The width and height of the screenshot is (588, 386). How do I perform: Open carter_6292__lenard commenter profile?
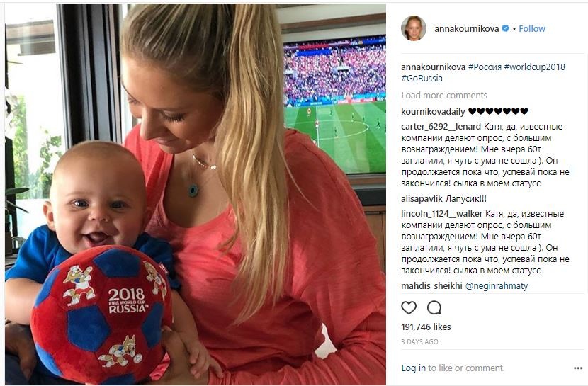pyautogui.click(x=441, y=127)
